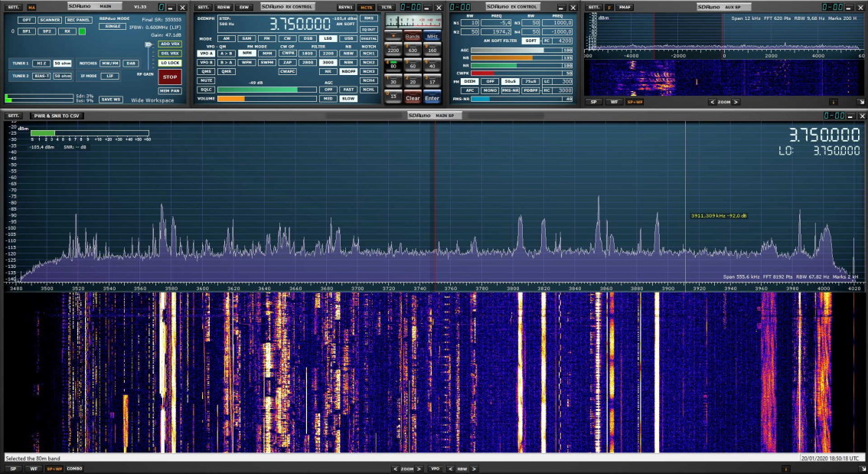
Task: Click PWR & SNR TO CSV button
Action: [x=56, y=116]
